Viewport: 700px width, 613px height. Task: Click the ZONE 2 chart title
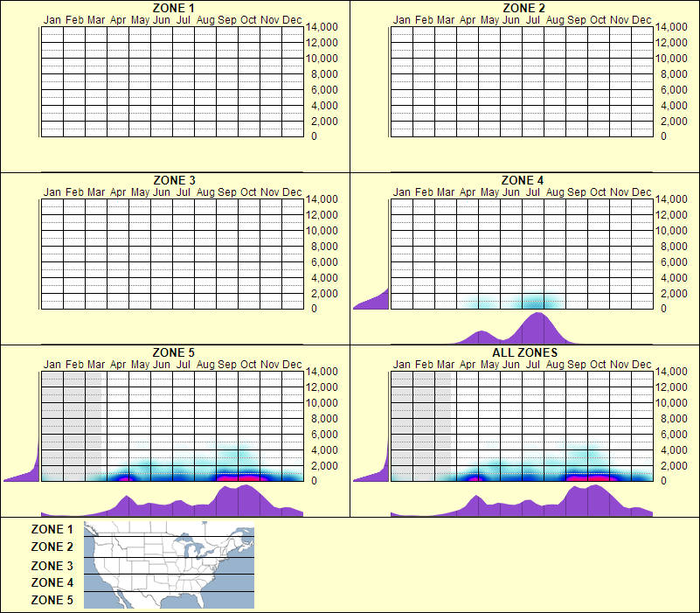tap(526, 9)
